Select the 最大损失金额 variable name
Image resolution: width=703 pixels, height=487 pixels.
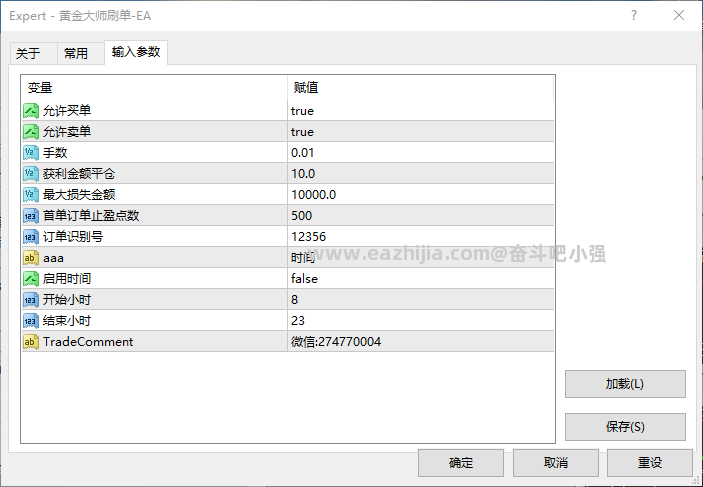coord(79,195)
